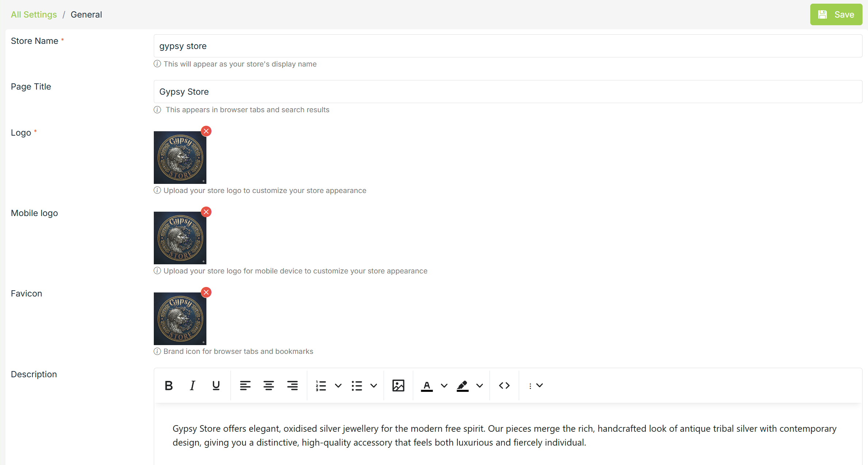Right-align the description text
The width and height of the screenshot is (868, 465).
292,385
